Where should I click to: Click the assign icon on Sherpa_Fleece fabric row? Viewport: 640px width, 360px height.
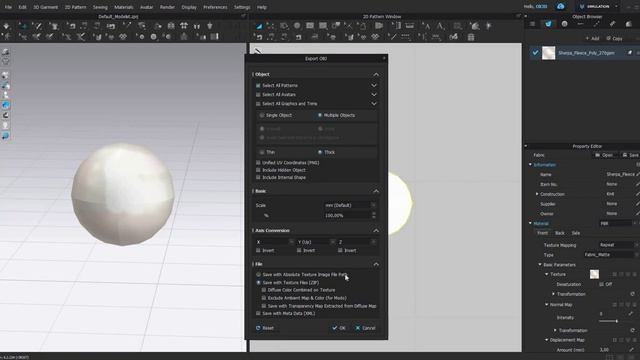click(630, 53)
